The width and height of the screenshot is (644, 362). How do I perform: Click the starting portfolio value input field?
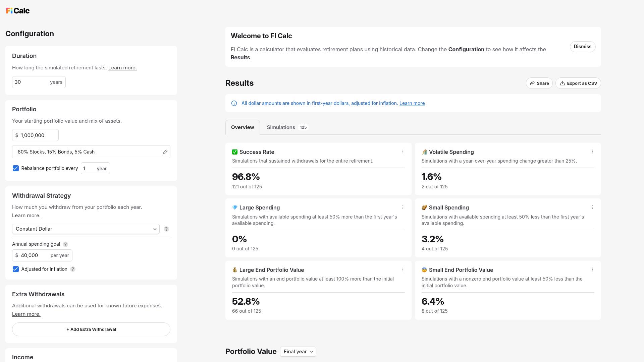tap(35, 135)
